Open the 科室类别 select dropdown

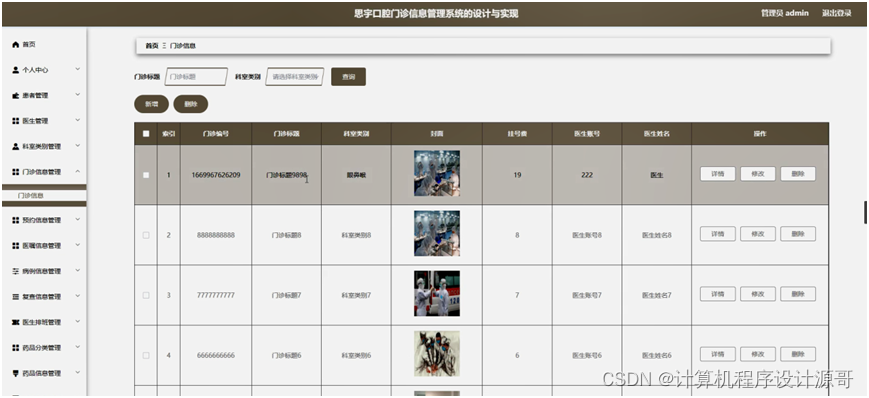pyautogui.click(x=295, y=77)
